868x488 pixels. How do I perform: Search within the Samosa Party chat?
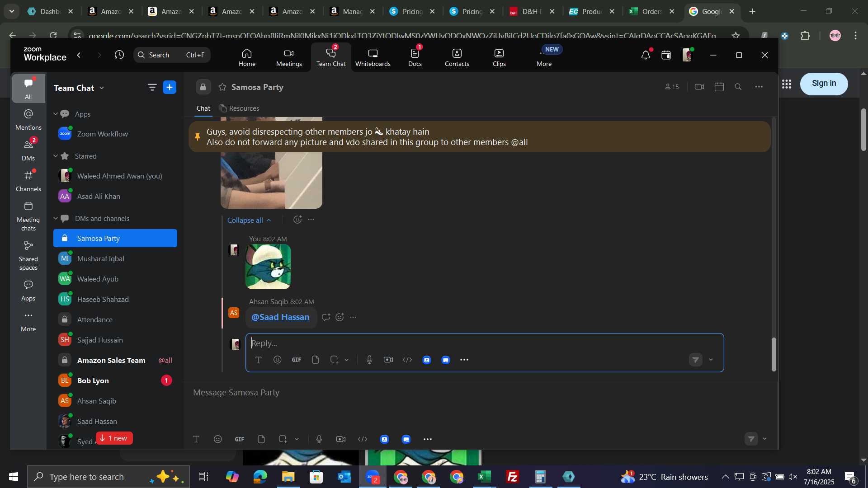click(x=738, y=87)
